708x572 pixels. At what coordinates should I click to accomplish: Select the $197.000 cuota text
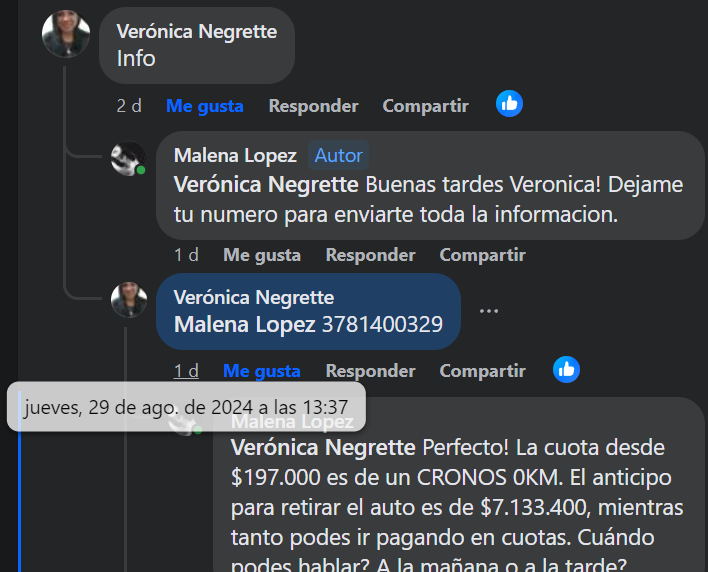click(x=276, y=478)
